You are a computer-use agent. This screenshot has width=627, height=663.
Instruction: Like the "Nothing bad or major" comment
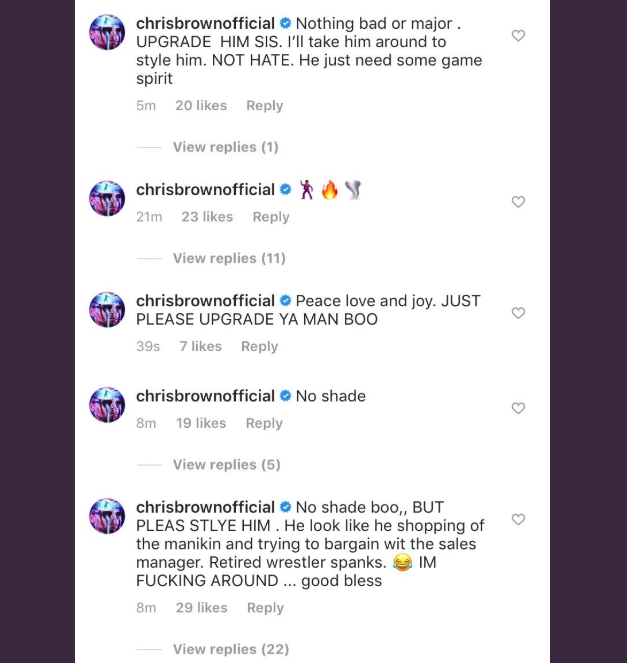pos(518,36)
